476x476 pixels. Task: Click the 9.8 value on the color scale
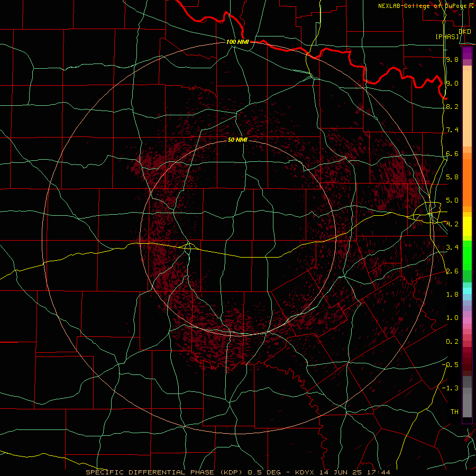pos(452,59)
